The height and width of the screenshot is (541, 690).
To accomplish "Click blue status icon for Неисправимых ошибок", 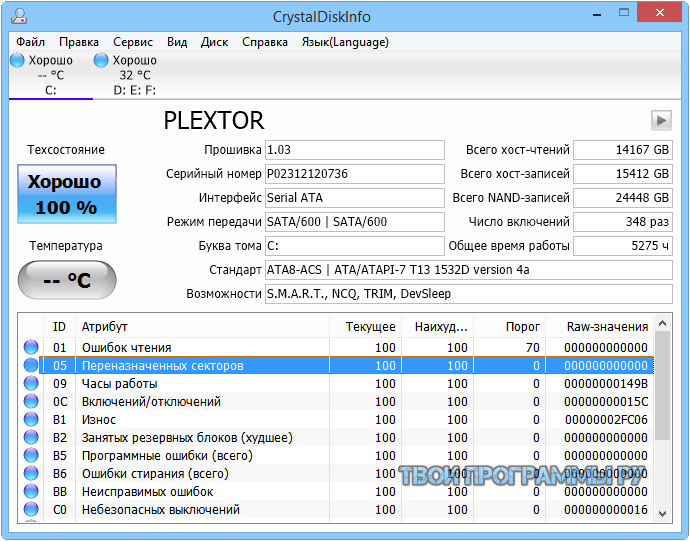I will pos(31,492).
